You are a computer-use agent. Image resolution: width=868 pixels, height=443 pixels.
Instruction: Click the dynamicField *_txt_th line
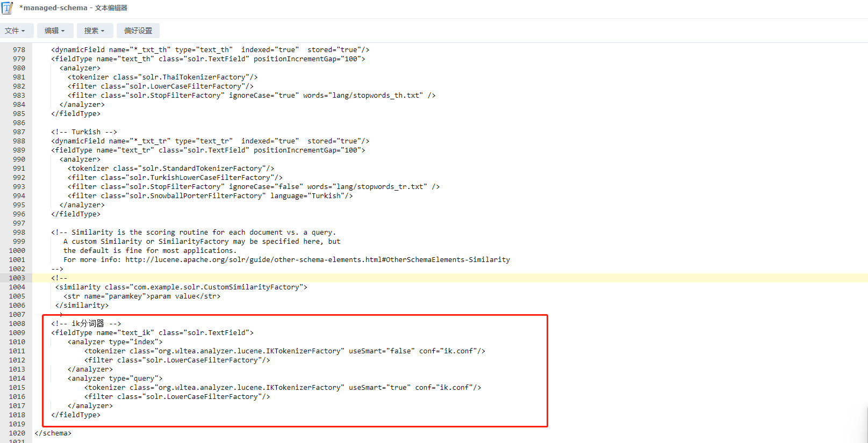[x=210, y=50]
